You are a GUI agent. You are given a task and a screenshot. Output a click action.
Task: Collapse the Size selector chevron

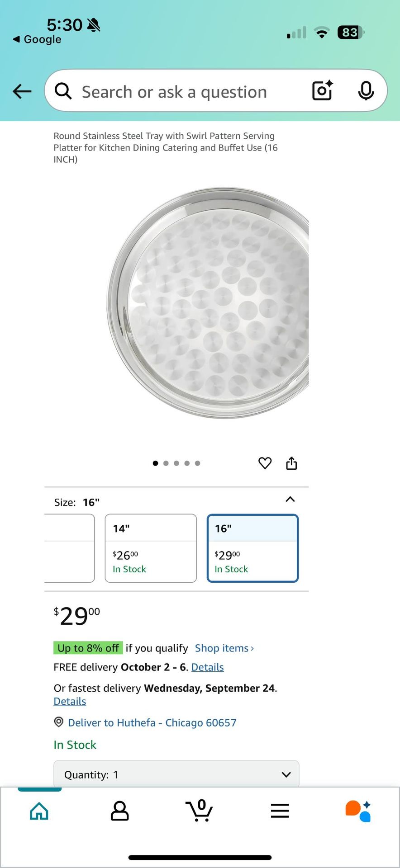click(x=290, y=500)
